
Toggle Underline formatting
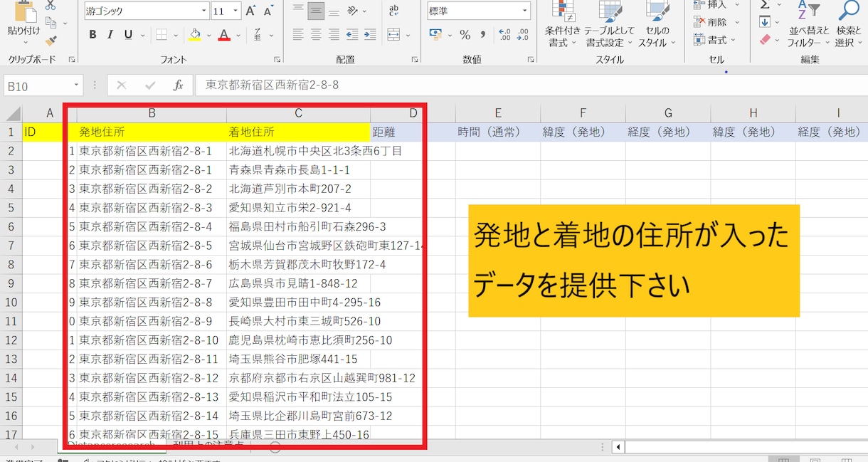[128, 35]
